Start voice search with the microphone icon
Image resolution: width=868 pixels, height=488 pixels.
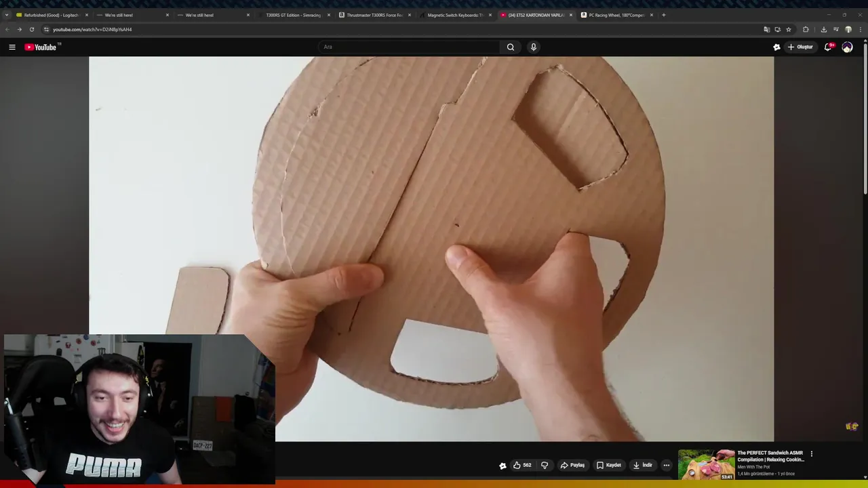click(534, 47)
